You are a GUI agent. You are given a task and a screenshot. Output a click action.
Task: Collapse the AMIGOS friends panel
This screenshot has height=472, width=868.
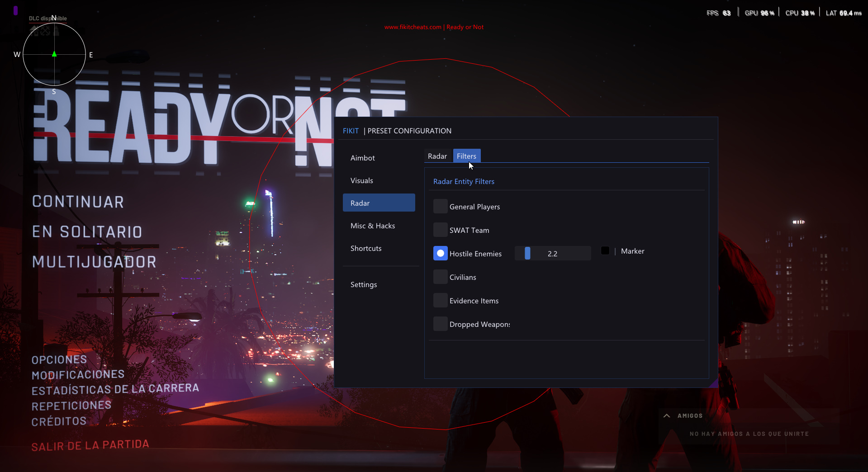click(x=666, y=415)
